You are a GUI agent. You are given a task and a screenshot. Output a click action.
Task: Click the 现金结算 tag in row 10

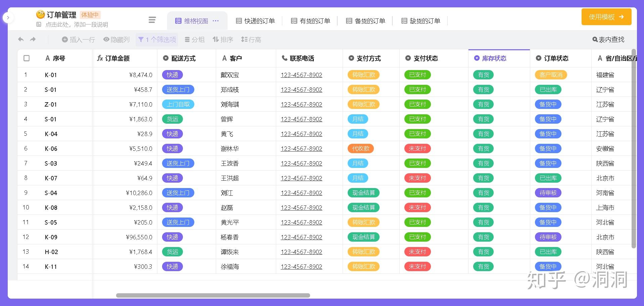pos(364,207)
